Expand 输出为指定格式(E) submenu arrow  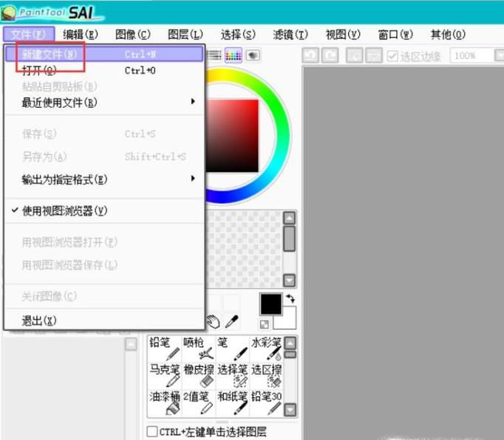193,178
